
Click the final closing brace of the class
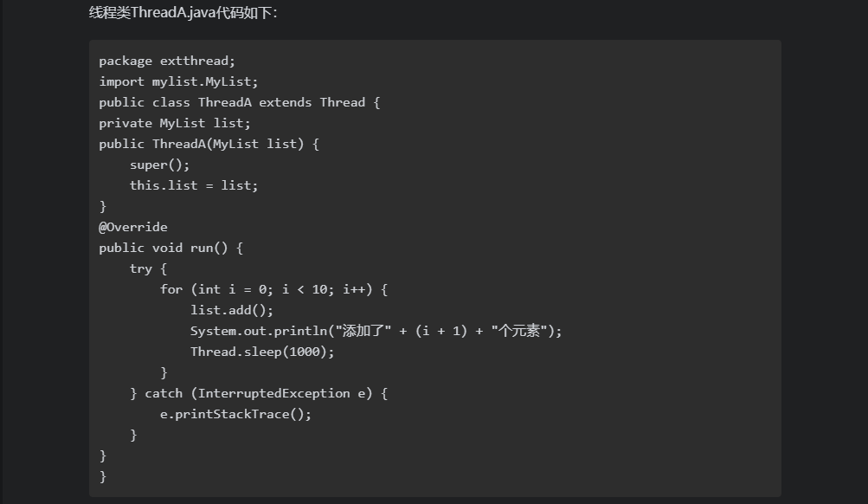(x=103, y=476)
